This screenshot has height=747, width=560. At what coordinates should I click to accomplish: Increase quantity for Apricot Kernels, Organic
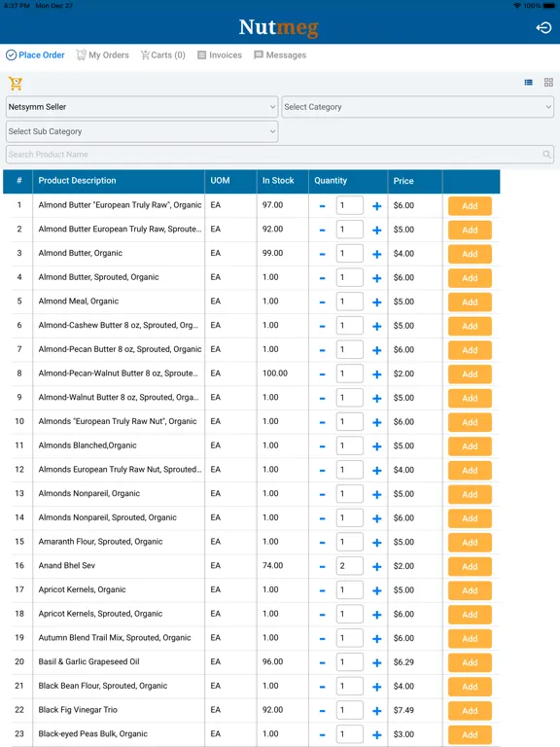pos(376,591)
